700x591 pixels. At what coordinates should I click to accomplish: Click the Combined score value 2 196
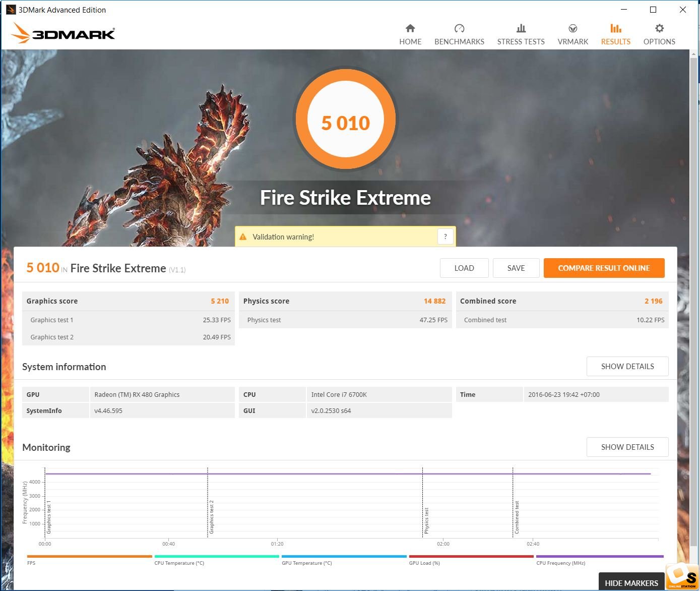tap(654, 301)
